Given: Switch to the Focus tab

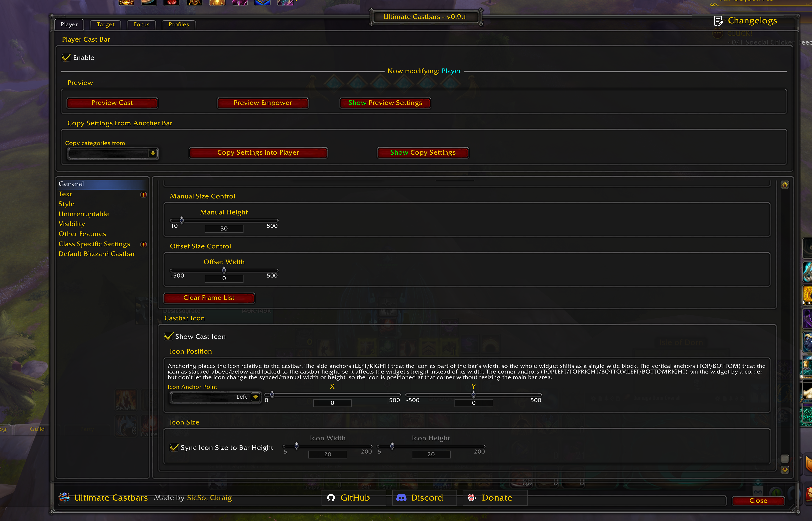Looking at the screenshot, I should 141,24.
